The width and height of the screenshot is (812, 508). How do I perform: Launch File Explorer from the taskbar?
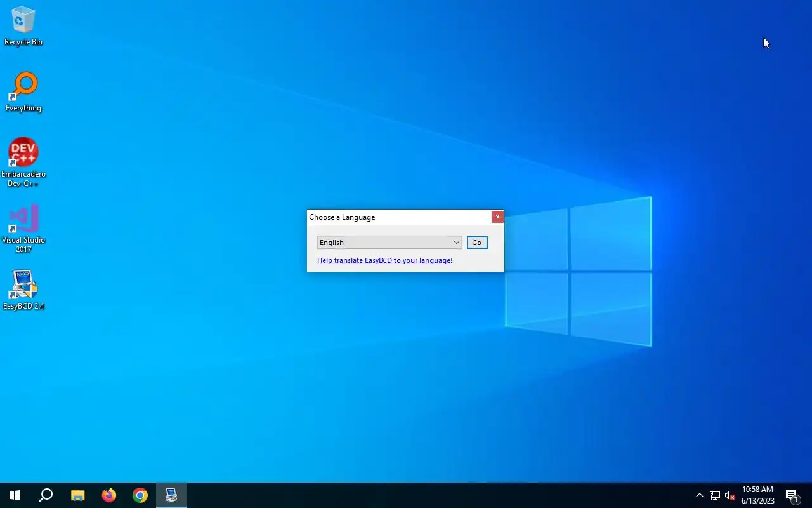click(x=77, y=495)
